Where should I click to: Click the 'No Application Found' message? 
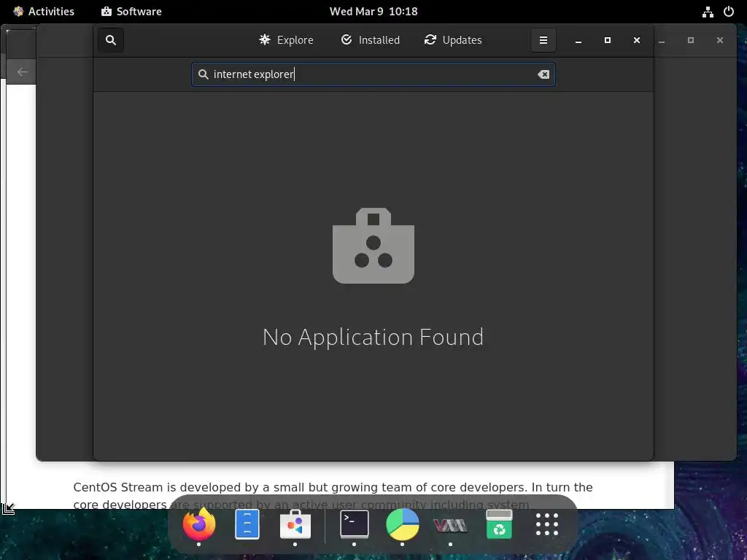(373, 337)
